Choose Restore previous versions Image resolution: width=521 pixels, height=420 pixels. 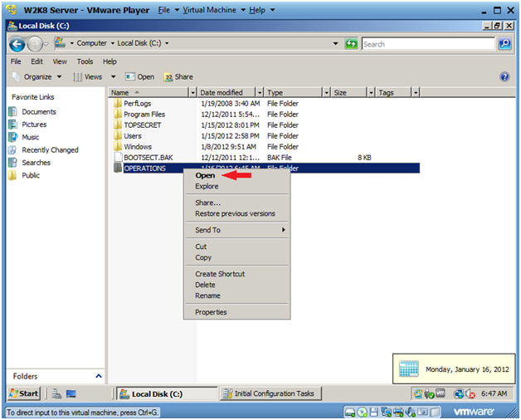tap(236, 213)
